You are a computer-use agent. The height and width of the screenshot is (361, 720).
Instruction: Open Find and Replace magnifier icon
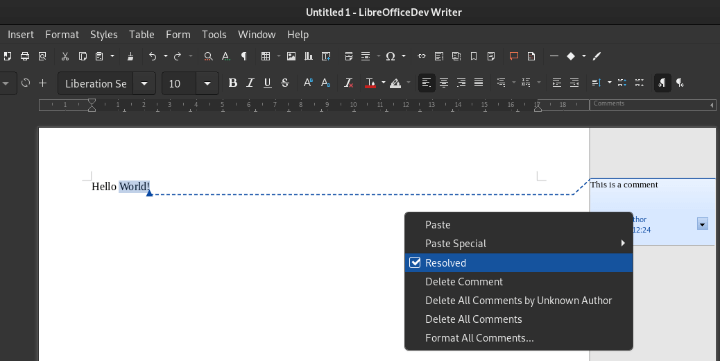pos(208,56)
